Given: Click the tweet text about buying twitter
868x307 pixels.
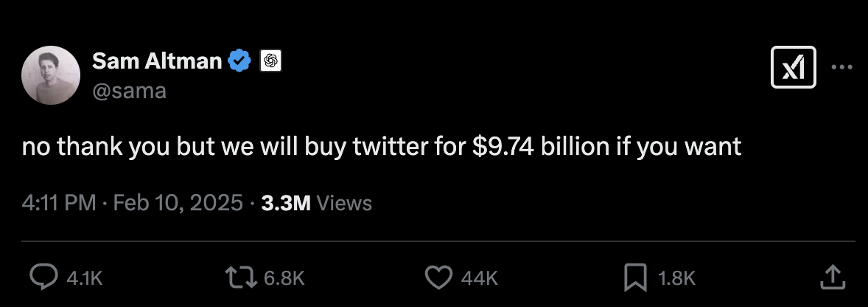Looking at the screenshot, I should [381, 147].
